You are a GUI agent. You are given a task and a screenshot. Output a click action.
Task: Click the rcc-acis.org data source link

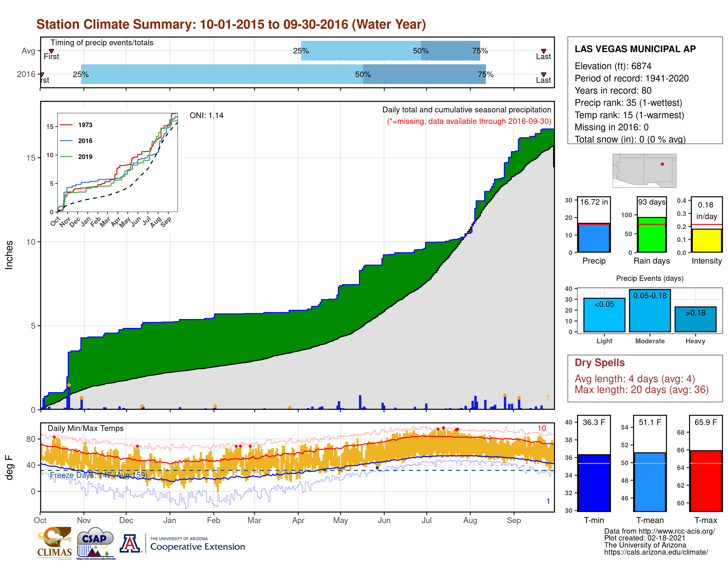coord(659,531)
